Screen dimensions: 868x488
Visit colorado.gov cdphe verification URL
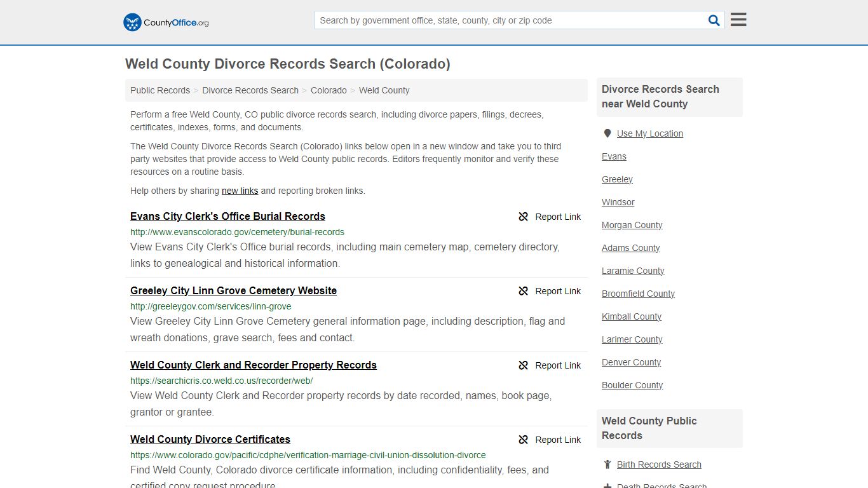[x=308, y=455]
